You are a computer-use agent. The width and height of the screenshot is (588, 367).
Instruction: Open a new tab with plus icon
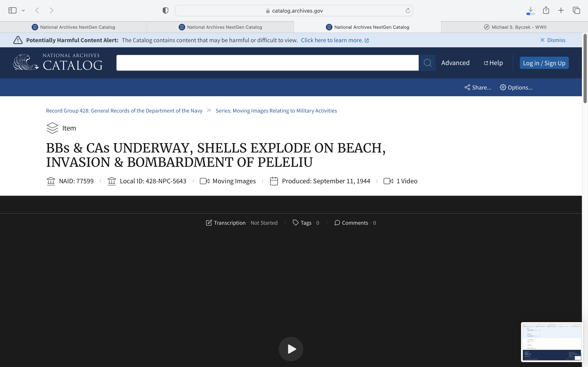tap(561, 10)
